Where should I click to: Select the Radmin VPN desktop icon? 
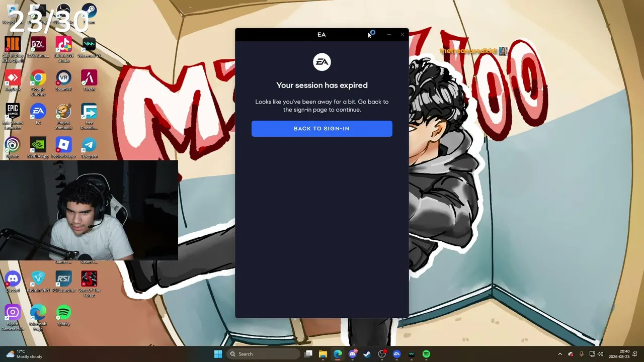(x=38, y=282)
